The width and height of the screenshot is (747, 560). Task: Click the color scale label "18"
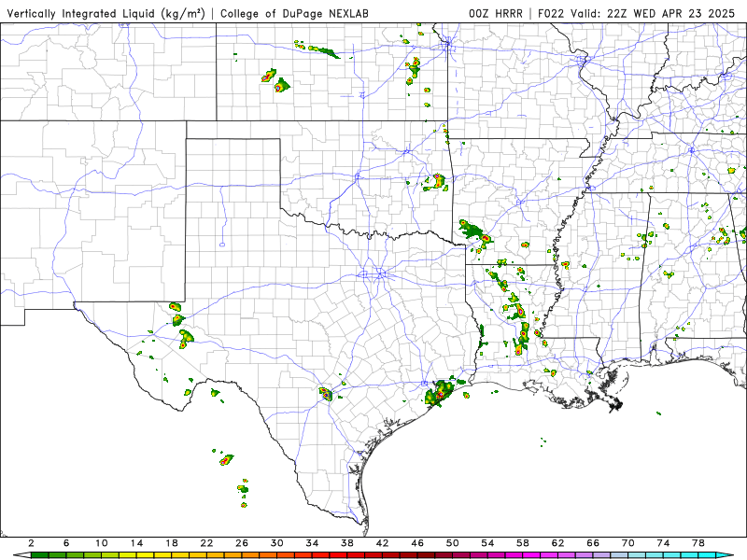pyautogui.click(x=172, y=543)
